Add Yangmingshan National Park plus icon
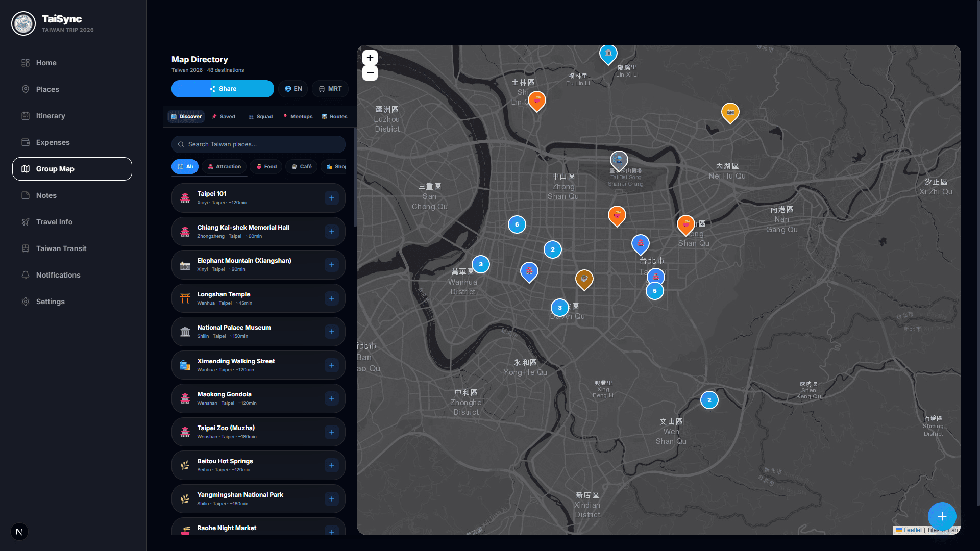Image resolution: width=980 pixels, height=551 pixels. point(332,499)
